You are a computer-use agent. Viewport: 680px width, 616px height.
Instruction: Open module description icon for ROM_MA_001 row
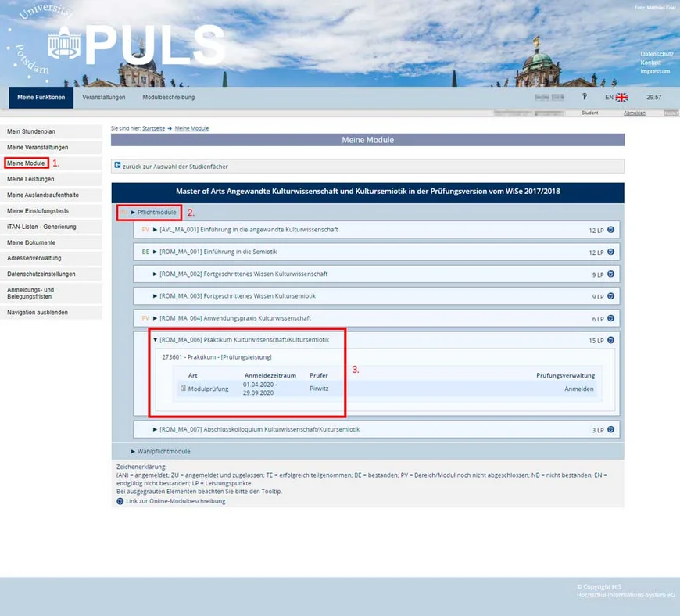tap(610, 252)
